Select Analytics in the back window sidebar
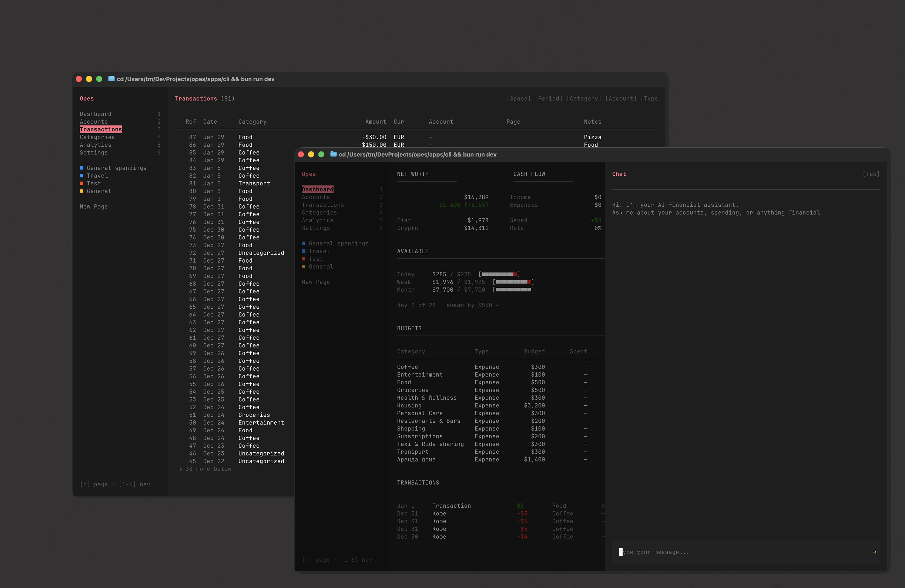Image resolution: width=905 pixels, height=588 pixels. (95, 145)
